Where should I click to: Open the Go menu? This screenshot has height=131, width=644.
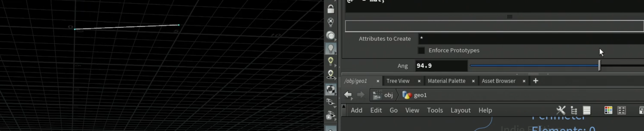[393, 110]
